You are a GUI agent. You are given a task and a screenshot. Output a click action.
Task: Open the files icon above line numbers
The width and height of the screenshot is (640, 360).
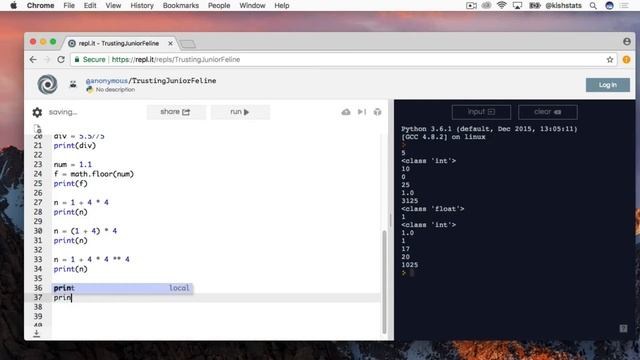click(37, 128)
